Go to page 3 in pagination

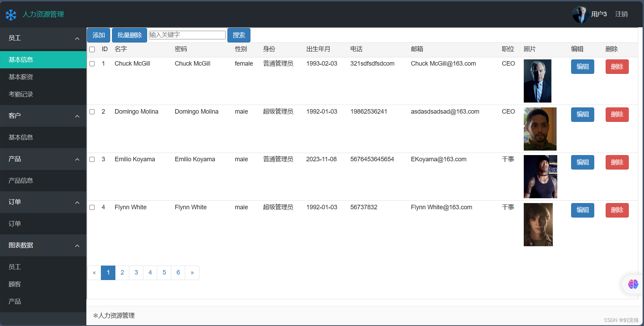pos(136,272)
